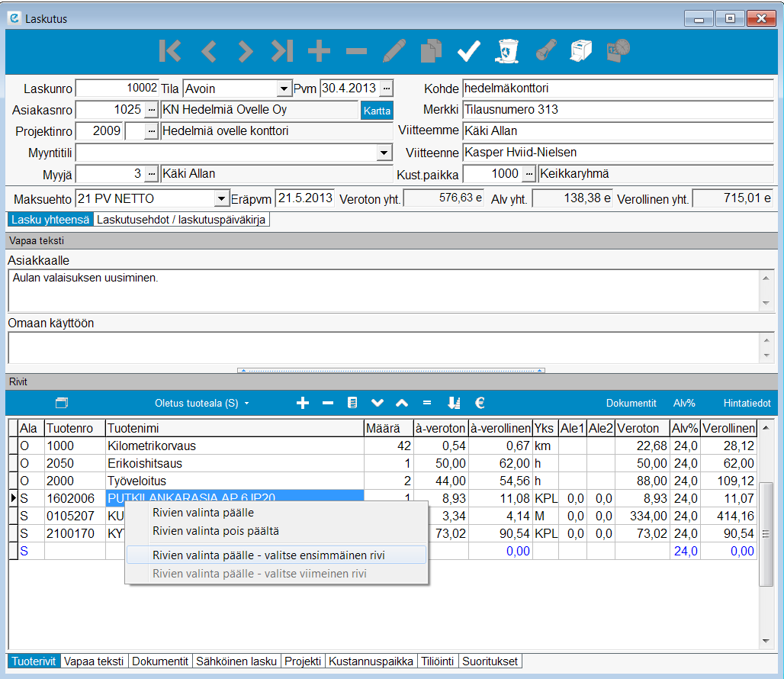Click the Kartta button
The height and width of the screenshot is (679, 784).
pos(377,111)
